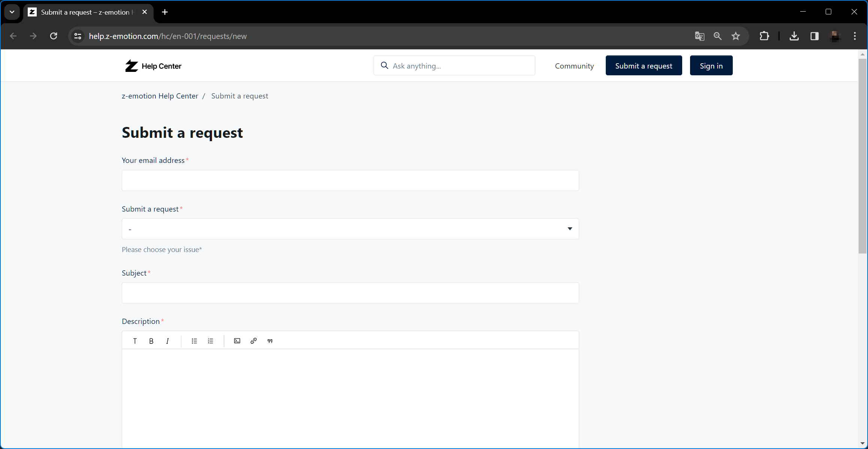
Task: Open z-emotion Help Center breadcrumb link
Action: [160, 96]
